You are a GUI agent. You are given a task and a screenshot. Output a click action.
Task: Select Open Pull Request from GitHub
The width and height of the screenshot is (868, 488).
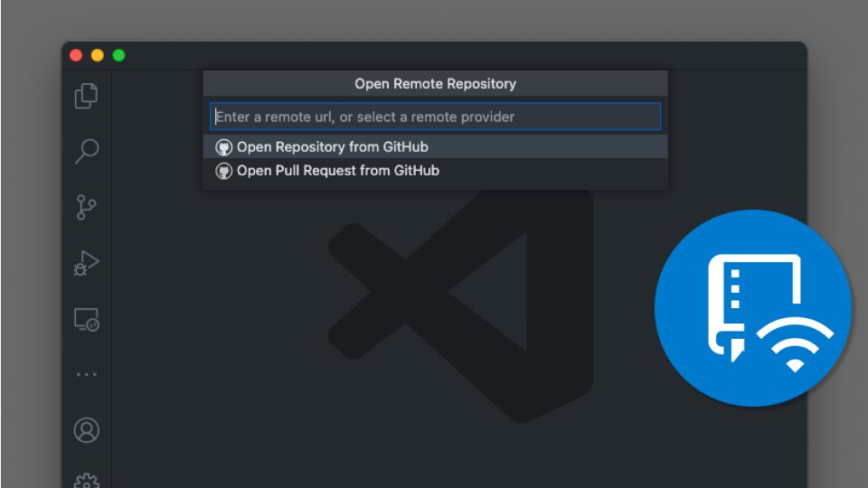click(435, 171)
